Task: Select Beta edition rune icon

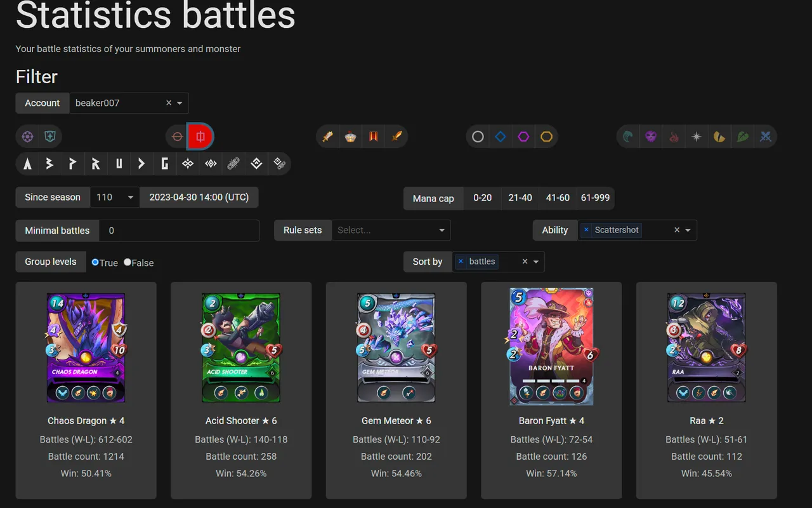Action: click(x=50, y=164)
